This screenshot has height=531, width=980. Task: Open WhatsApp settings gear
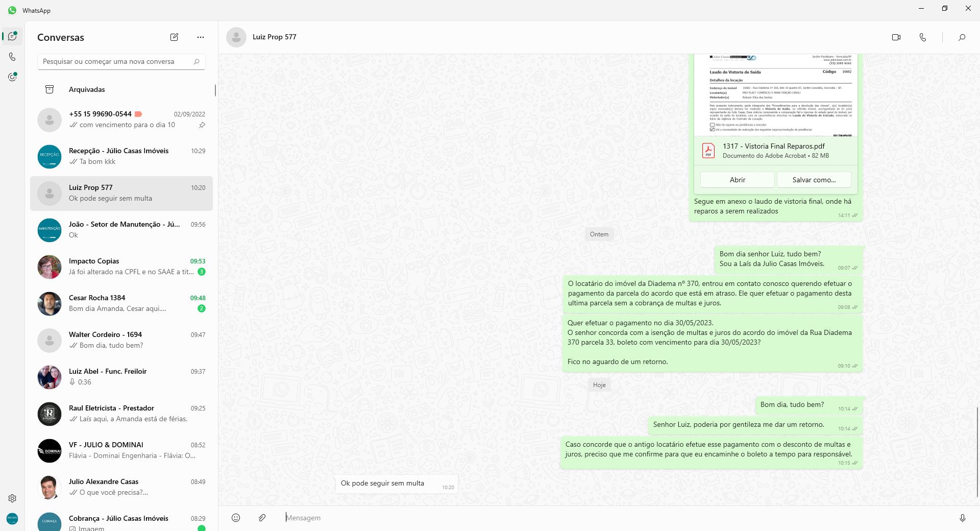[x=12, y=498]
